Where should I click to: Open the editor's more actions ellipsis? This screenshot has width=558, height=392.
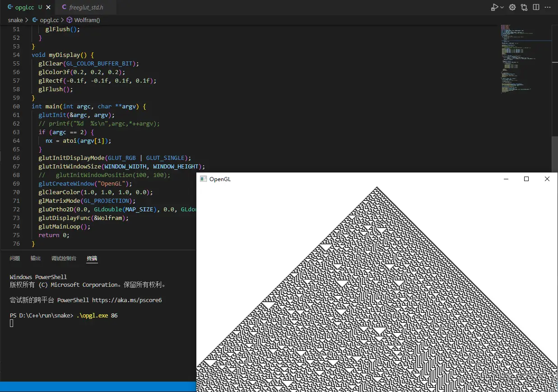pos(548,7)
